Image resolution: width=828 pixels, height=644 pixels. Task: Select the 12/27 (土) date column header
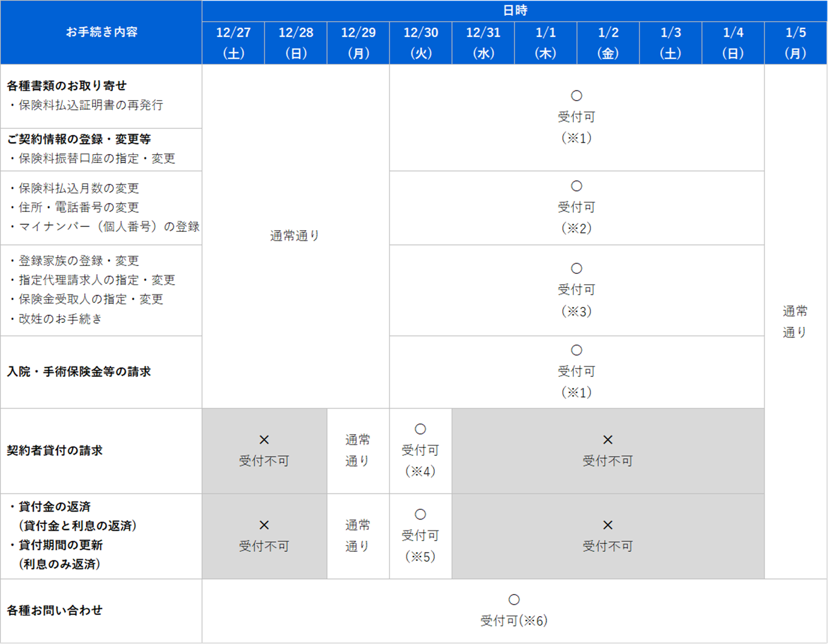pos(233,43)
